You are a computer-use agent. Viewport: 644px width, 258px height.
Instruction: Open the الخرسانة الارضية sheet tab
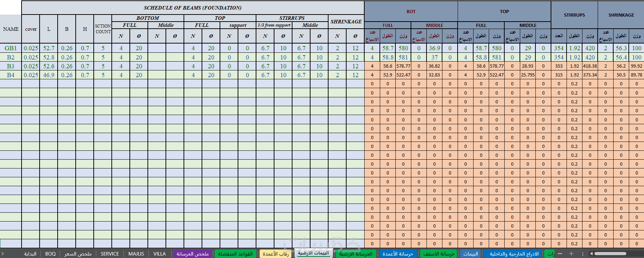[355, 254]
